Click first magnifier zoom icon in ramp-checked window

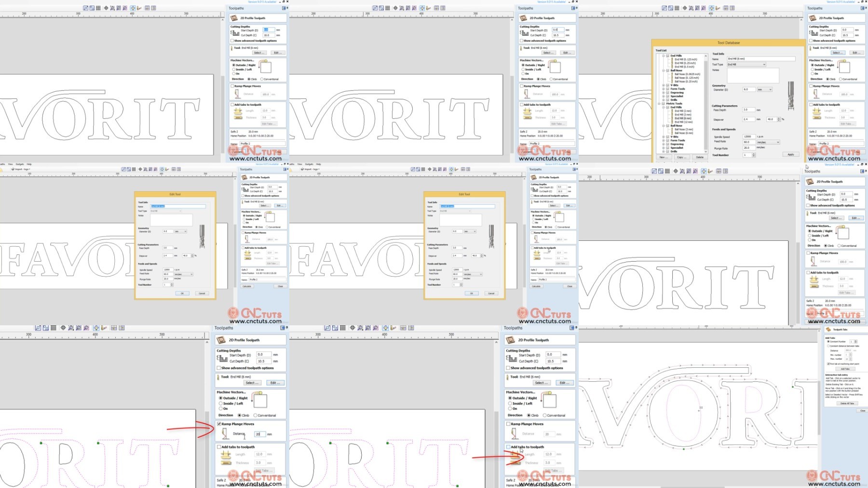coord(71,328)
